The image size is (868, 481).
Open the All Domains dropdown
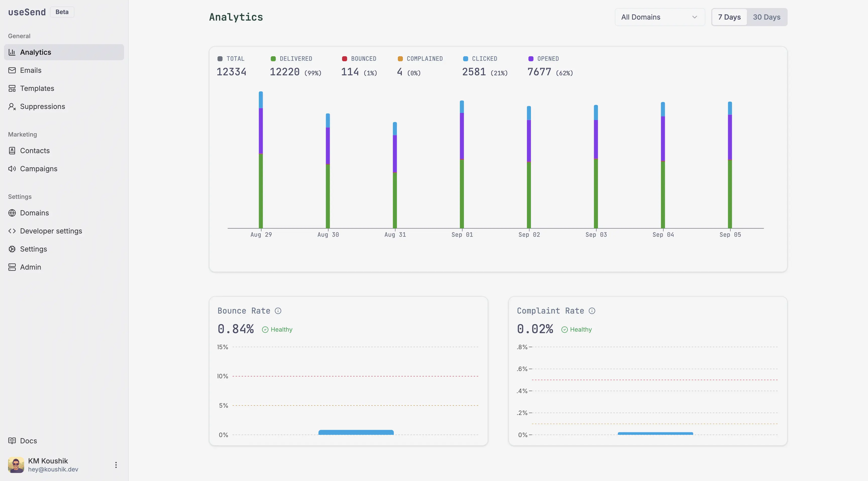pyautogui.click(x=660, y=17)
